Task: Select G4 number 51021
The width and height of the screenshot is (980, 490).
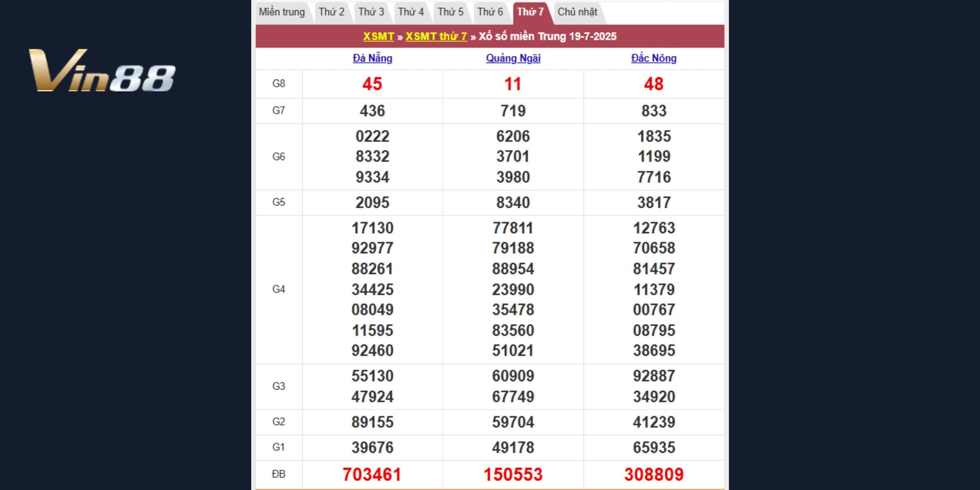Action: (513, 350)
